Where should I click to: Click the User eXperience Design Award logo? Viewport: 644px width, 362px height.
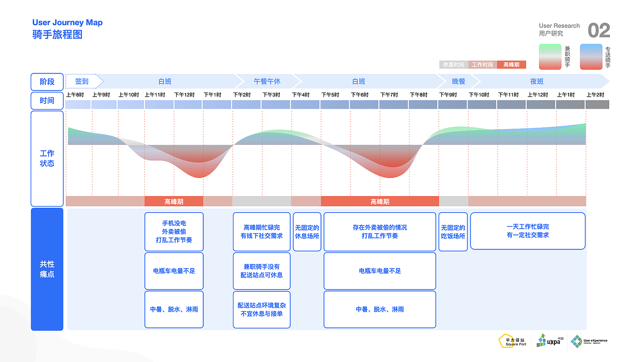click(x=588, y=341)
